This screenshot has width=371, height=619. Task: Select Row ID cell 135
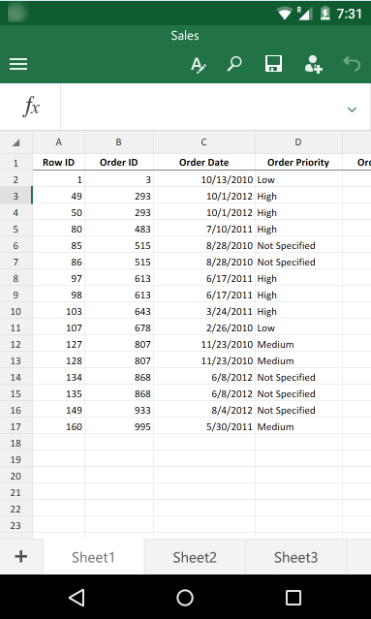point(58,394)
